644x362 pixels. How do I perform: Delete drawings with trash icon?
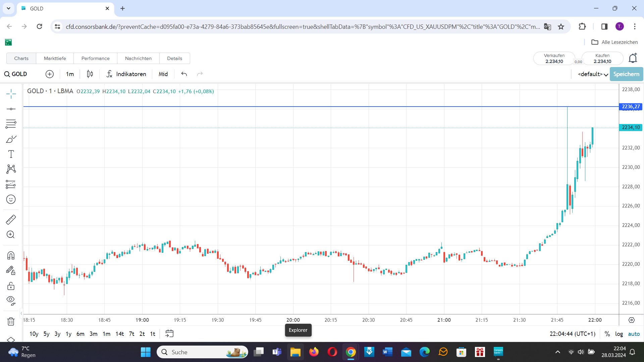click(x=11, y=321)
